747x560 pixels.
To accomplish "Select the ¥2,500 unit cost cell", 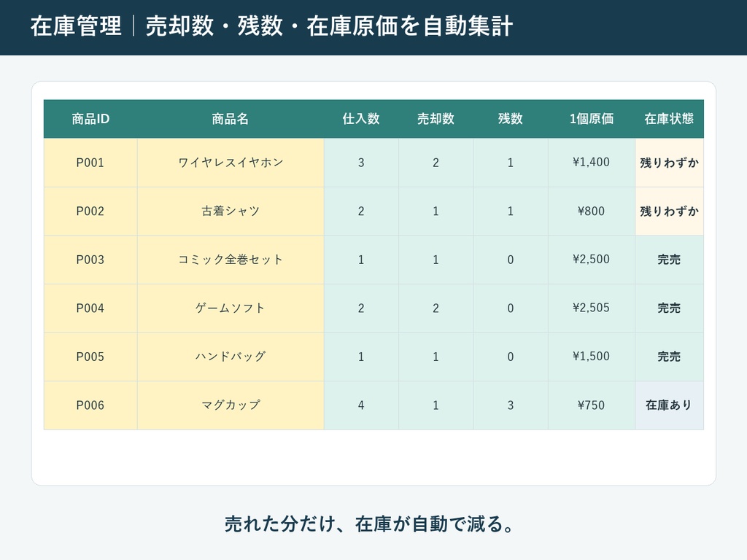I will (x=591, y=260).
